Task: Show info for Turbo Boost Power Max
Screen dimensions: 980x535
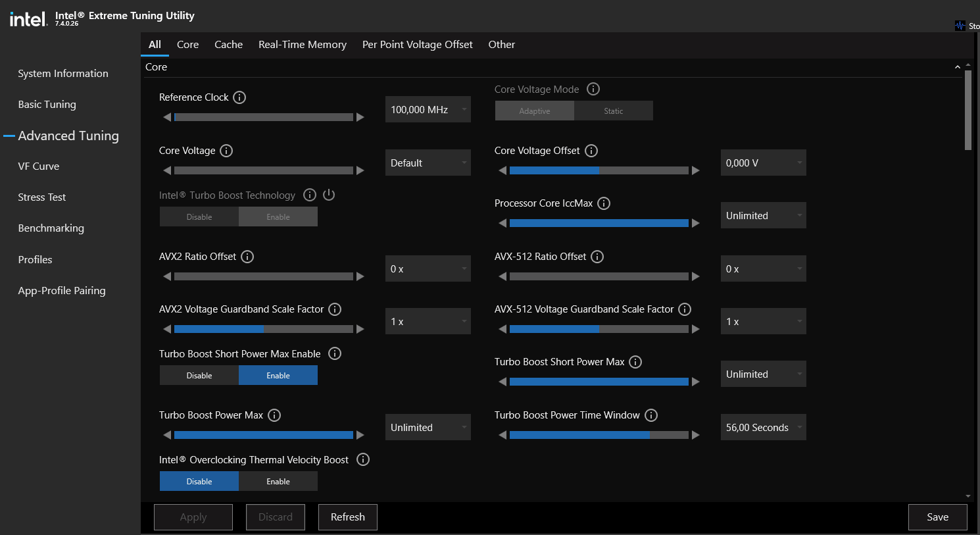Action: 274,415
